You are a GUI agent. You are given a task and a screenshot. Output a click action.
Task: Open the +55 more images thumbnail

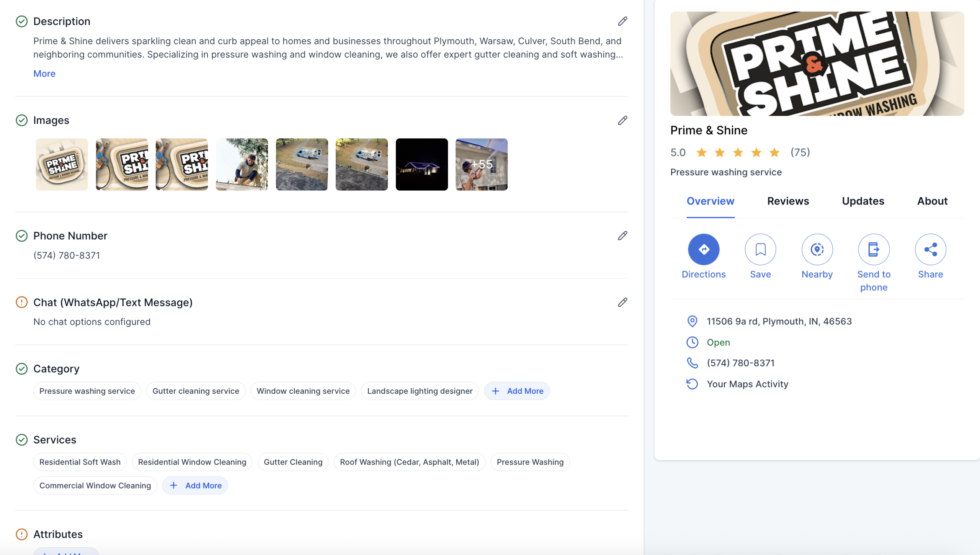coord(482,164)
